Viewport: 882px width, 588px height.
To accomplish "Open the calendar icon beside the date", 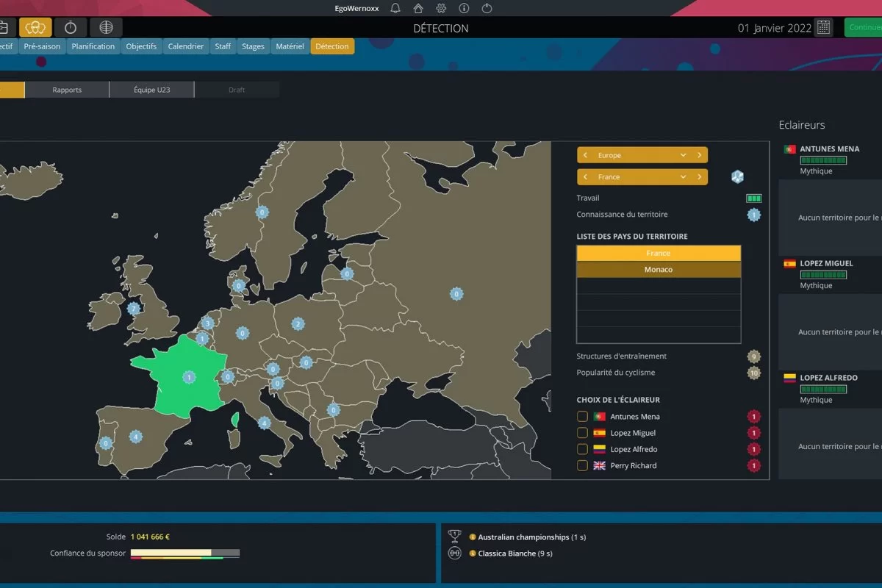I will pos(823,28).
